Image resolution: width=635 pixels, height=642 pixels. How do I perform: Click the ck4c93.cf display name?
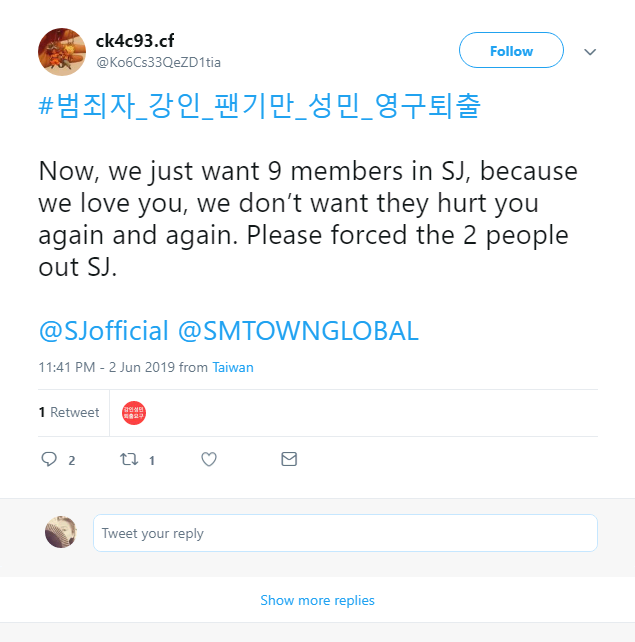135,41
